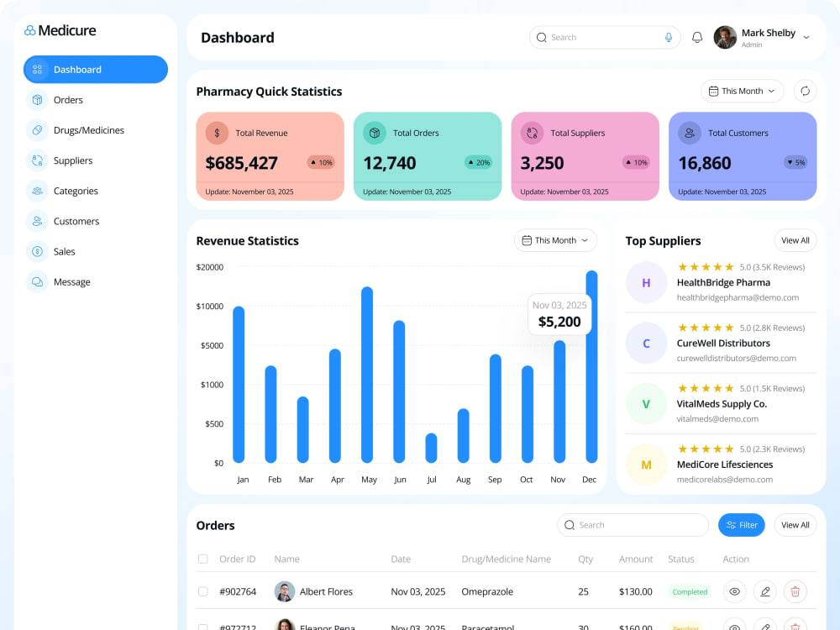Click the microphone icon in search bar
This screenshot has width=840, height=630.
click(669, 38)
